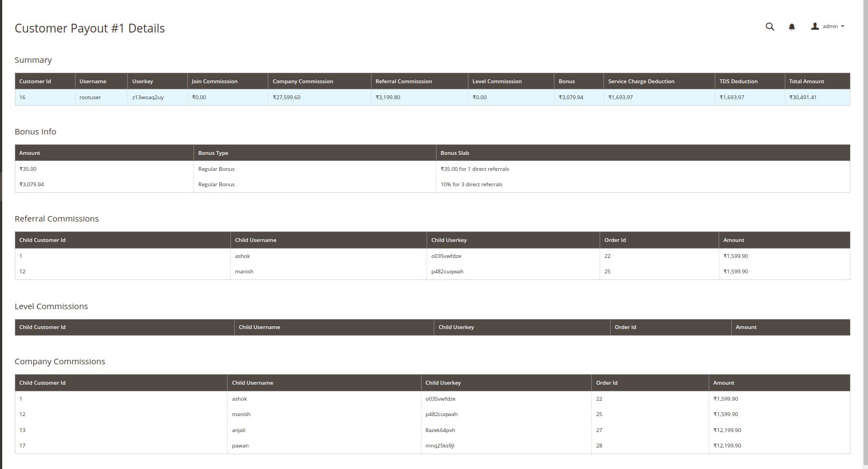Click the '₹35.00 for 1 direct referrals' slab

(475, 169)
